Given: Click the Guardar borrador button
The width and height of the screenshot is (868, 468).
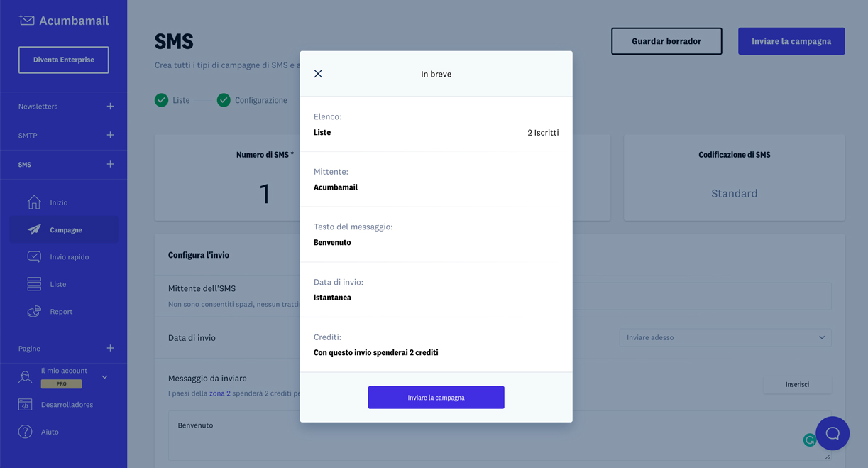Looking at the screenshot, I should [x=666, y=41].
